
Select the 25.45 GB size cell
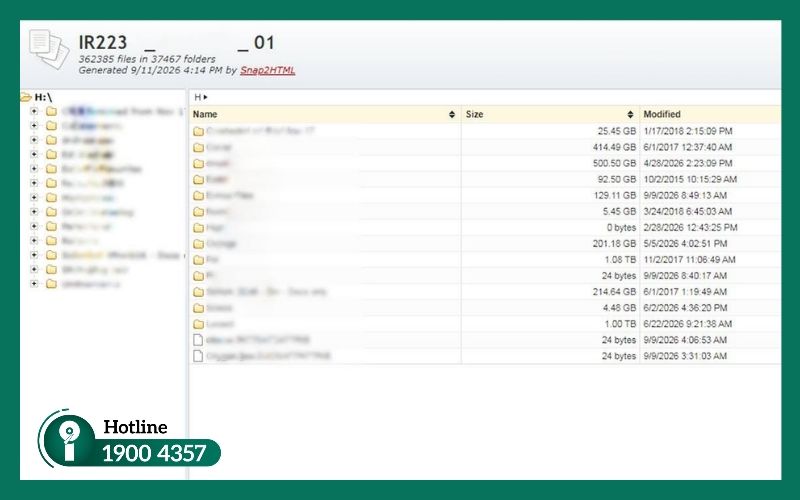[x=616, y=131]
